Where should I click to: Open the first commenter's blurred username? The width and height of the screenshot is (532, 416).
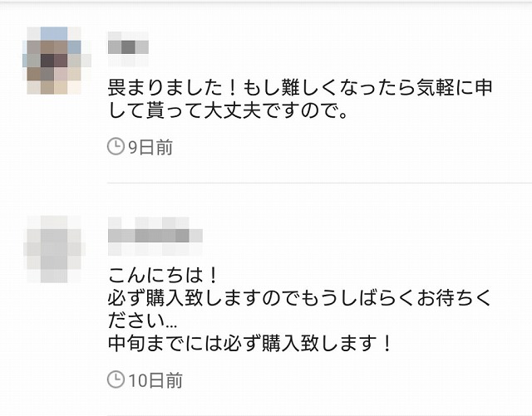[x=128, y=49]
